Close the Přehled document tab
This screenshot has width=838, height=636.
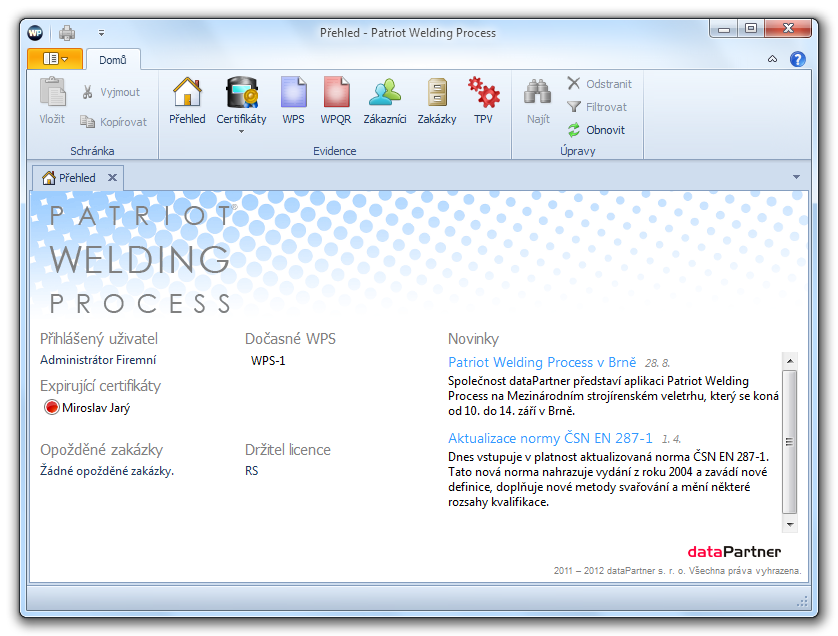click(112, 177)
